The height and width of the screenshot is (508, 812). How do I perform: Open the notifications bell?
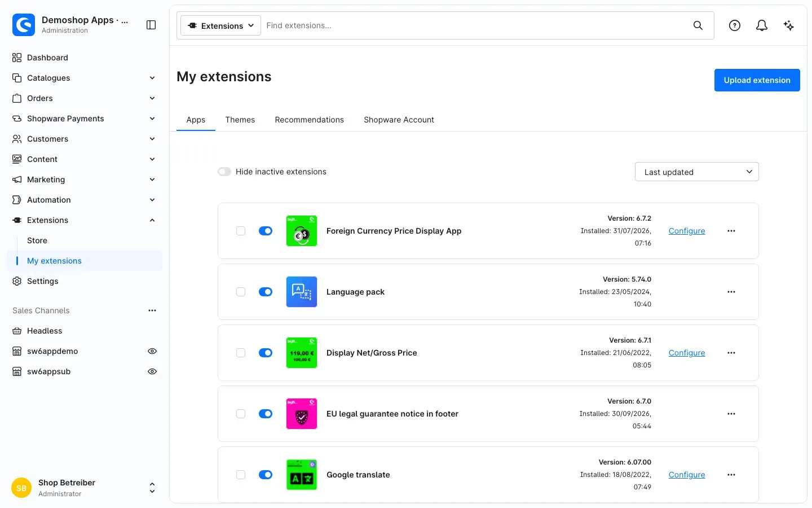click(762, 25)
